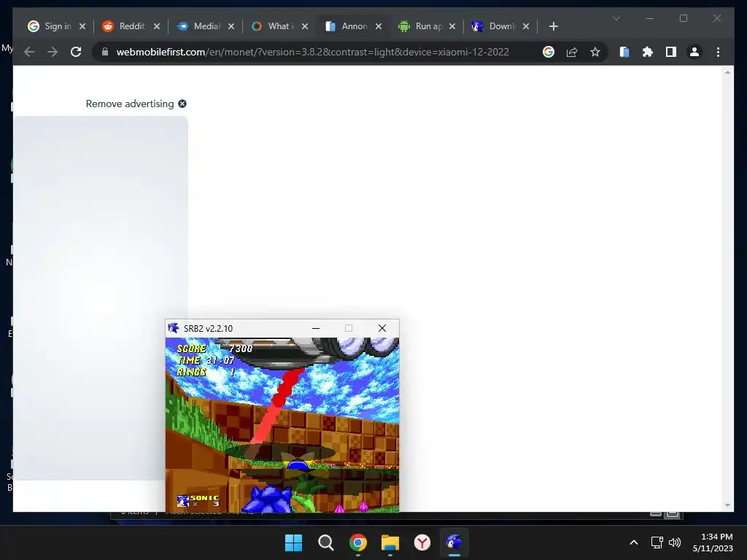
Task: Open the Downl tab with Sonic icon
Action: point(495,26)
